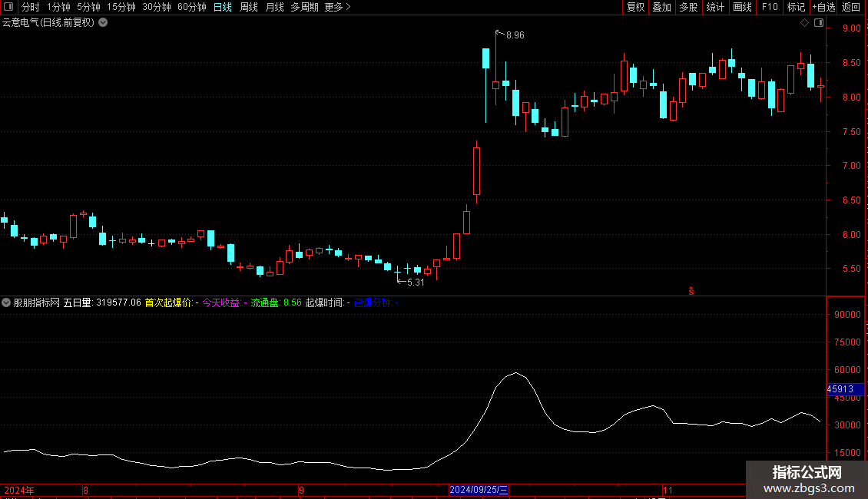Select the 1分钟 period tab
The width and height of the screenshot is (868, 499).
click(x=58, y=7)
